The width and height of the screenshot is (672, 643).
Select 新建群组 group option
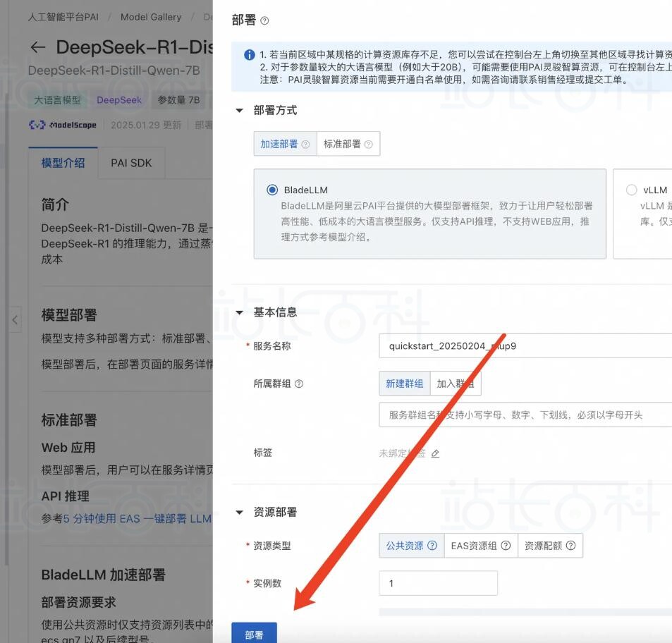[404, 384]
